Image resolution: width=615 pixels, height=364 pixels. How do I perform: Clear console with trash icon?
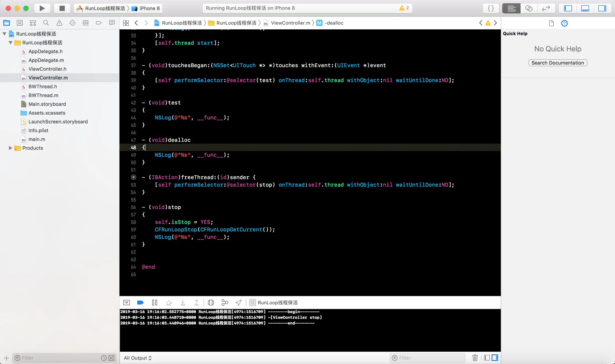475,358
